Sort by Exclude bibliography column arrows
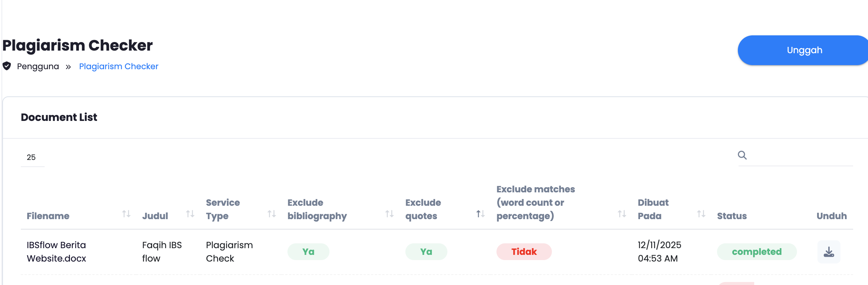 389,214
